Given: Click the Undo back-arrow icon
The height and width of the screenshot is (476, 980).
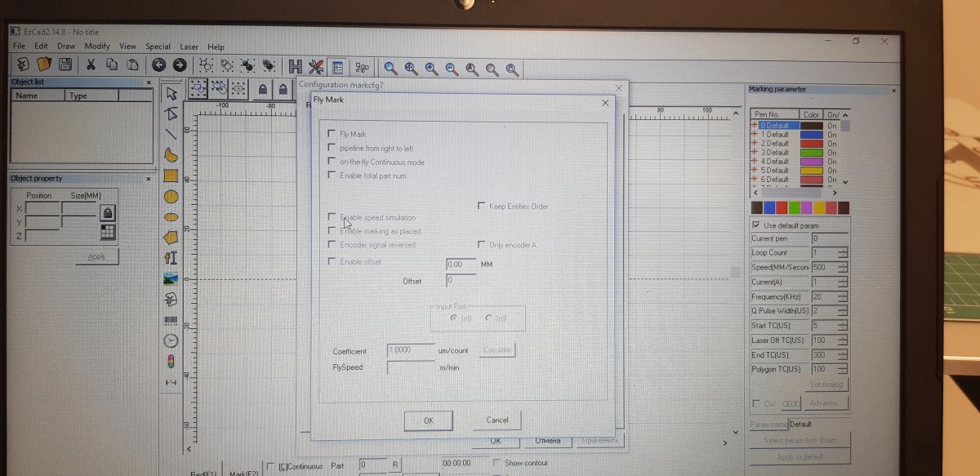Looking at the screenshot, I should pos(158,65).
